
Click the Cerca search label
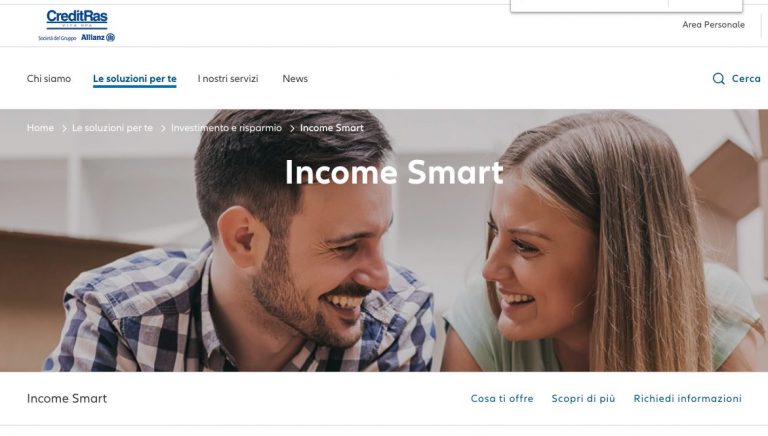(746, 78)
